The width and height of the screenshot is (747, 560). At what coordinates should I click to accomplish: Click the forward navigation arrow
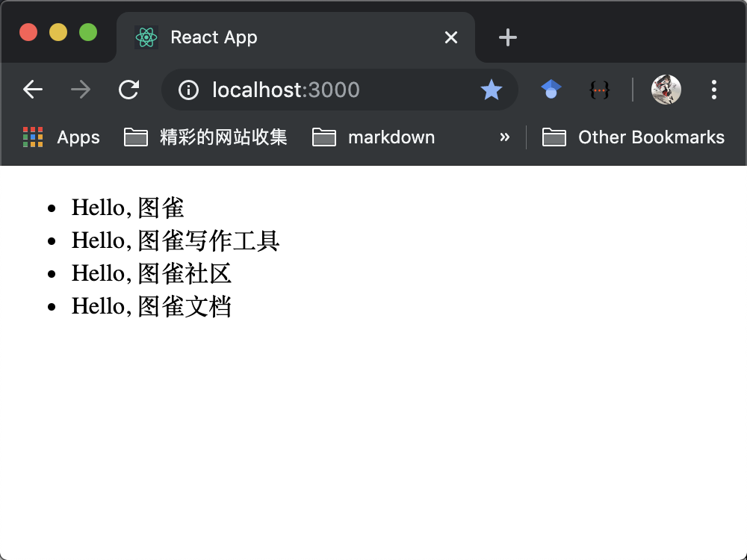pos(80,89)
